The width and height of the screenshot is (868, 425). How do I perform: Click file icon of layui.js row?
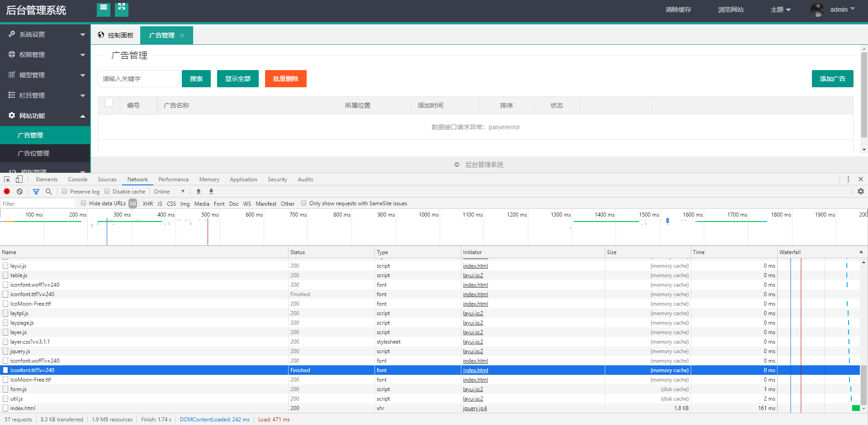click(x=5, y=266)
